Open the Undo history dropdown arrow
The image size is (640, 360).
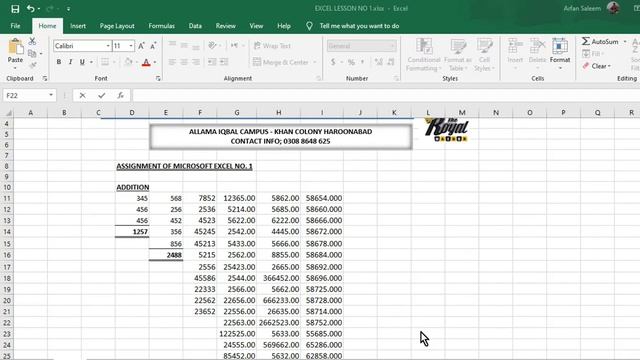pos(39,9)
